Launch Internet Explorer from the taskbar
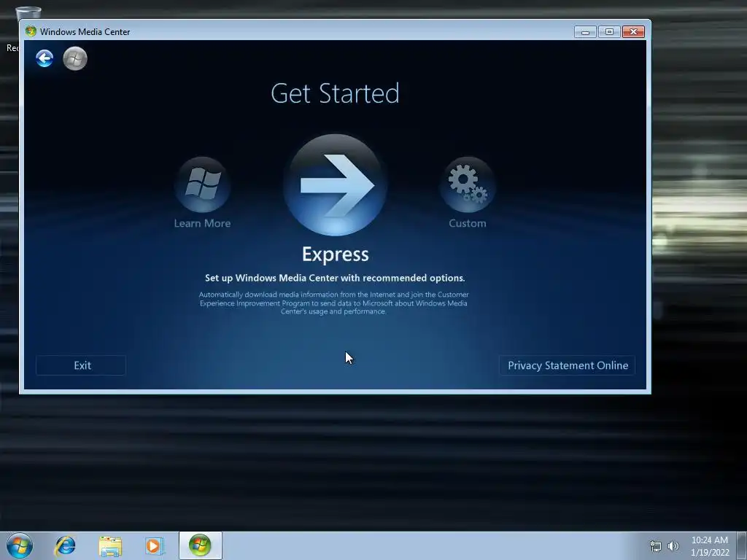Screen dimensions: 747x560 [x=65, y=545]
